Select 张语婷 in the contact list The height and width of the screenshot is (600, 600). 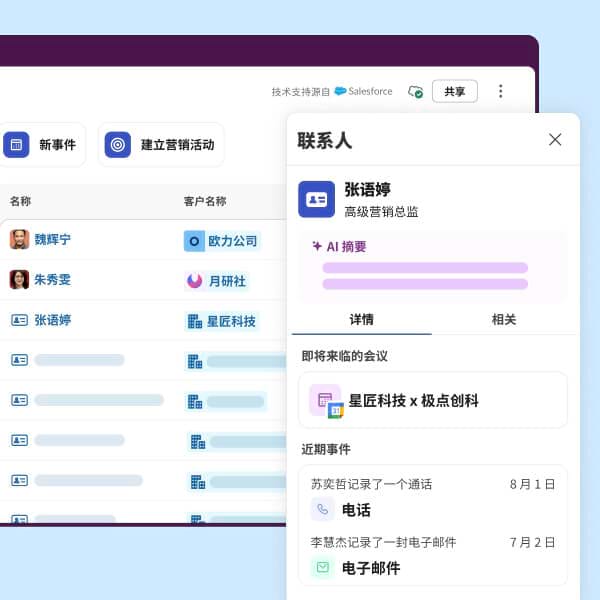(x=53, y=320)
